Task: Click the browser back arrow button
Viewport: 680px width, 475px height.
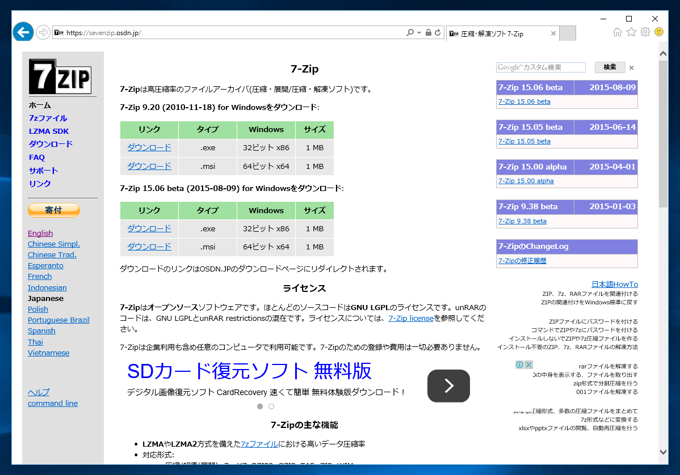Action: [23, 32]
